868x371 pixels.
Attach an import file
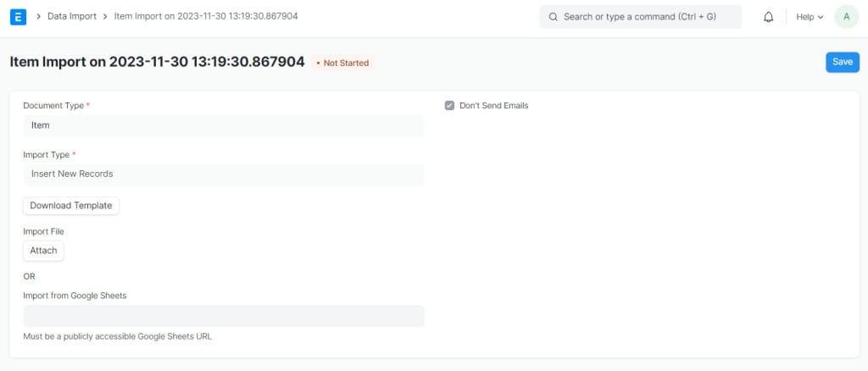coord(43,251)
